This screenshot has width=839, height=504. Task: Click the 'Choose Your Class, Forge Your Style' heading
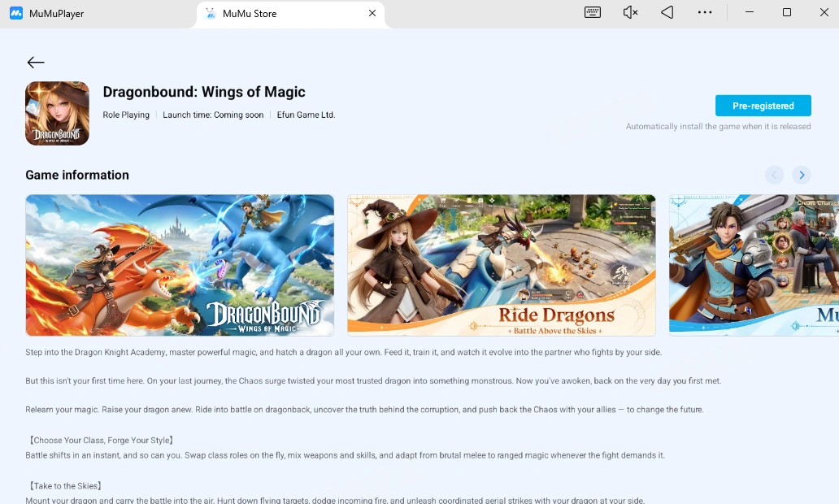point(101,441)
